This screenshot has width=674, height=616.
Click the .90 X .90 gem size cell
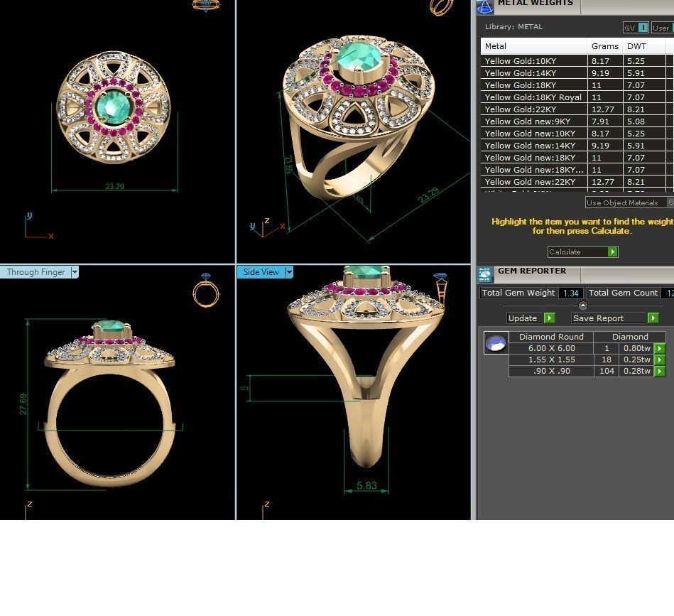(552, 371)
